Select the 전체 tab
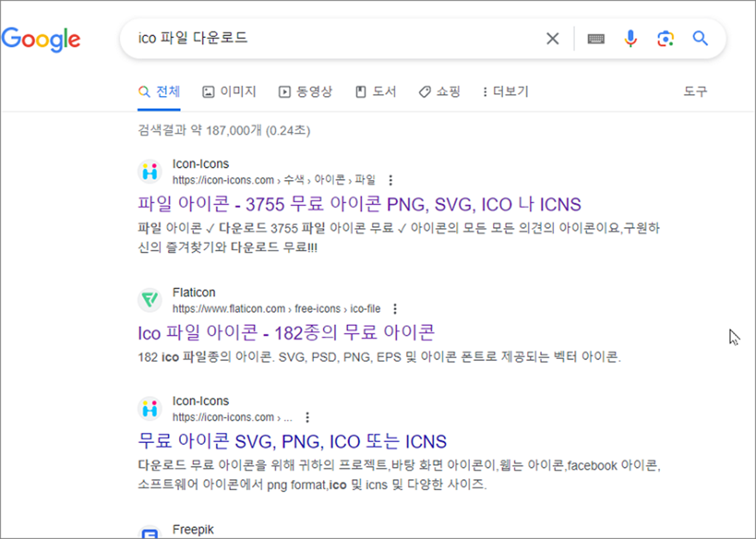Viewport: 756px width, 539px height. [x=159, y=92]
